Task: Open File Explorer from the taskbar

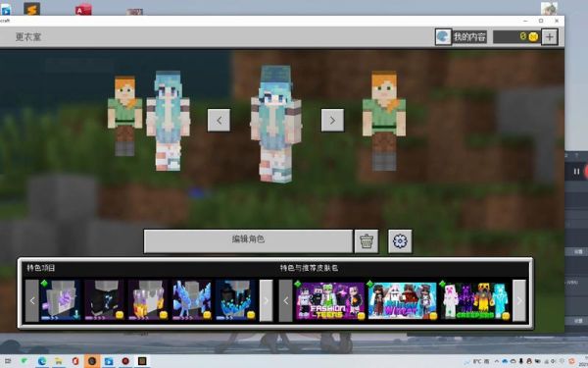Action: point(59,361)
